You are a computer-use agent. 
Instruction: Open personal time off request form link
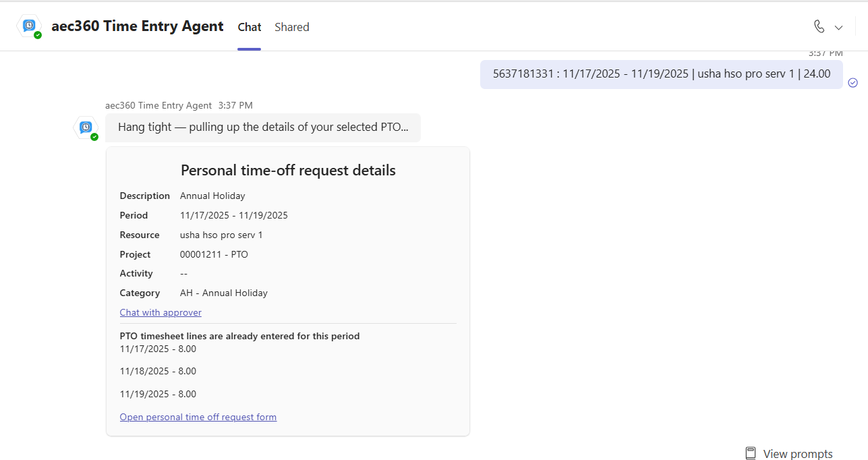[198, 417]
